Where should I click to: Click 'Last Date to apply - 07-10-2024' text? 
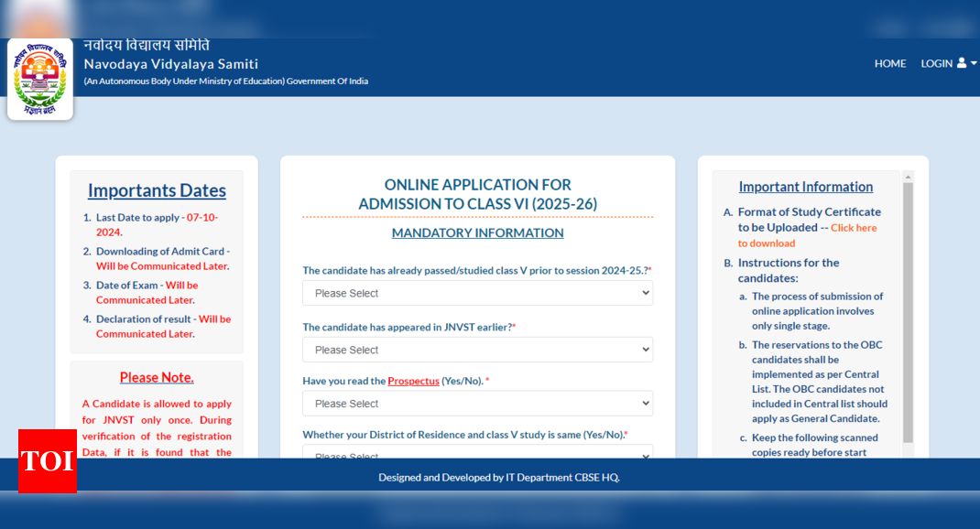pos(157,225)
